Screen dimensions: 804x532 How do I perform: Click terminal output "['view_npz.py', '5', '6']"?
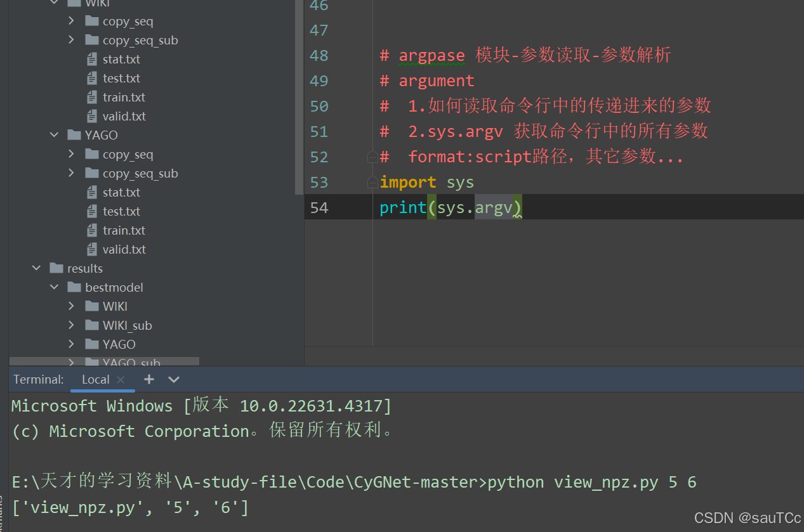tap(130, 508)
